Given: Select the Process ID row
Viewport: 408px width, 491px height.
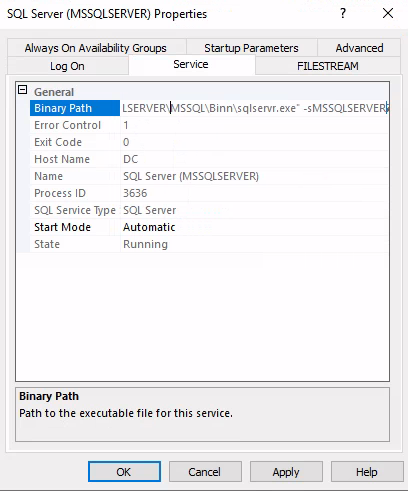Looking at the screenshot, I should (x=209, y=193).
